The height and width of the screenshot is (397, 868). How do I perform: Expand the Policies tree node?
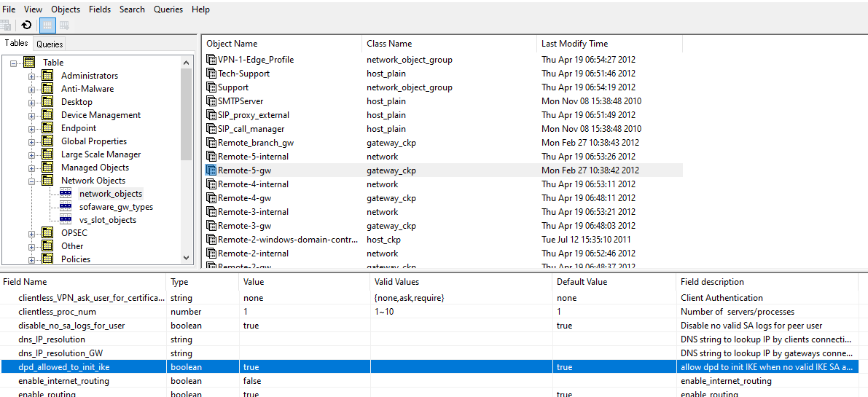[x=32, y=259]
